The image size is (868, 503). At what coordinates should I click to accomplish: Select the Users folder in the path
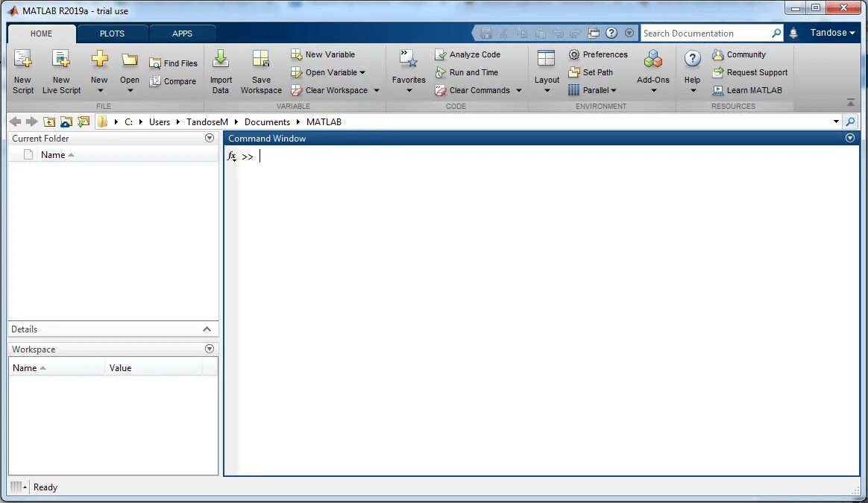coord(160,121)
